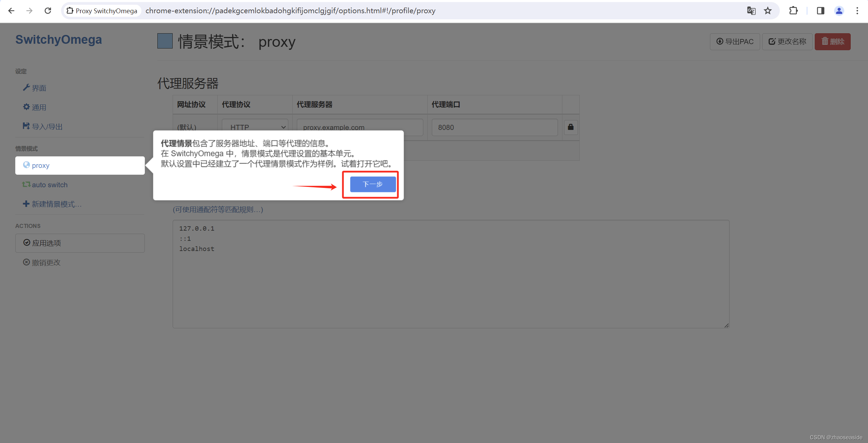Click the 更改名称 rename button
Viewport: 868px width, 443px height.
click(787, 42)
